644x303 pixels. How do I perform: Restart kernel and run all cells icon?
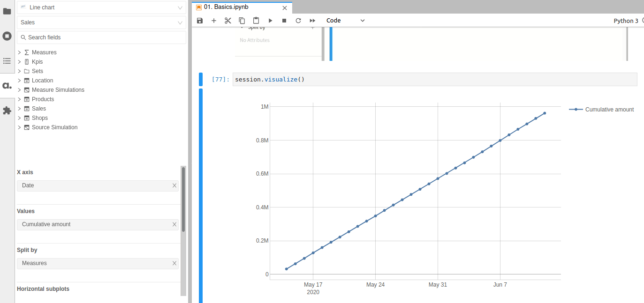pyautogui.click(x=312, y=21)
